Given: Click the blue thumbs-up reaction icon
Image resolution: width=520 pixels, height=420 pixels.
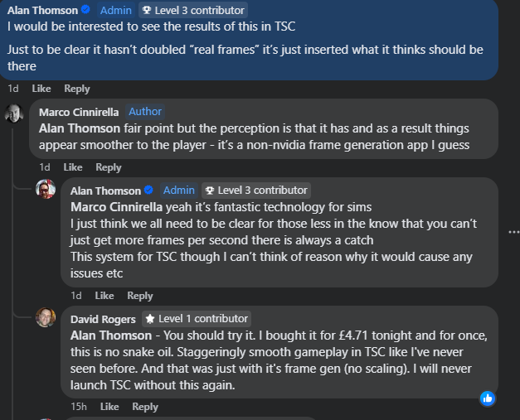Looking at the screenshot, I should (488, 398).
